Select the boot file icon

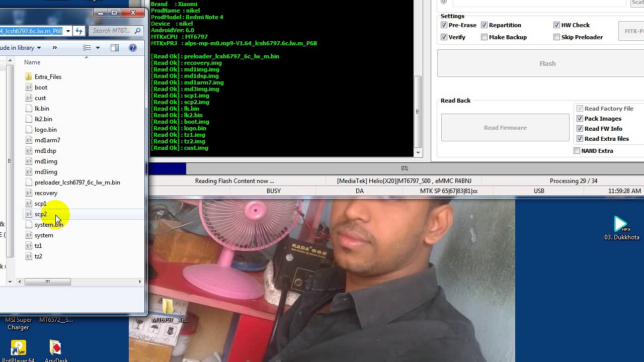click(29, 87)
